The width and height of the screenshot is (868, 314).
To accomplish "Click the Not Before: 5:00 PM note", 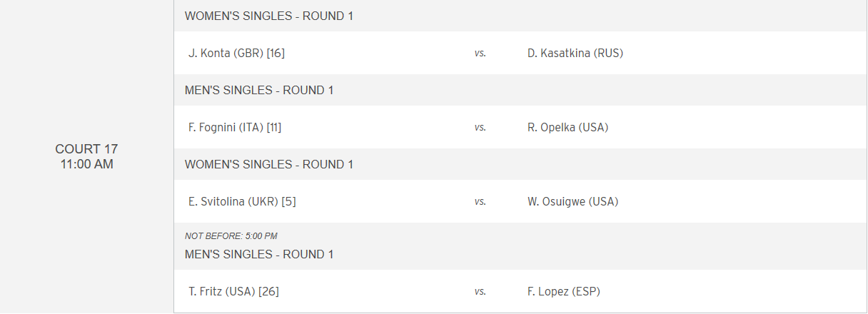I will [231, 235].
